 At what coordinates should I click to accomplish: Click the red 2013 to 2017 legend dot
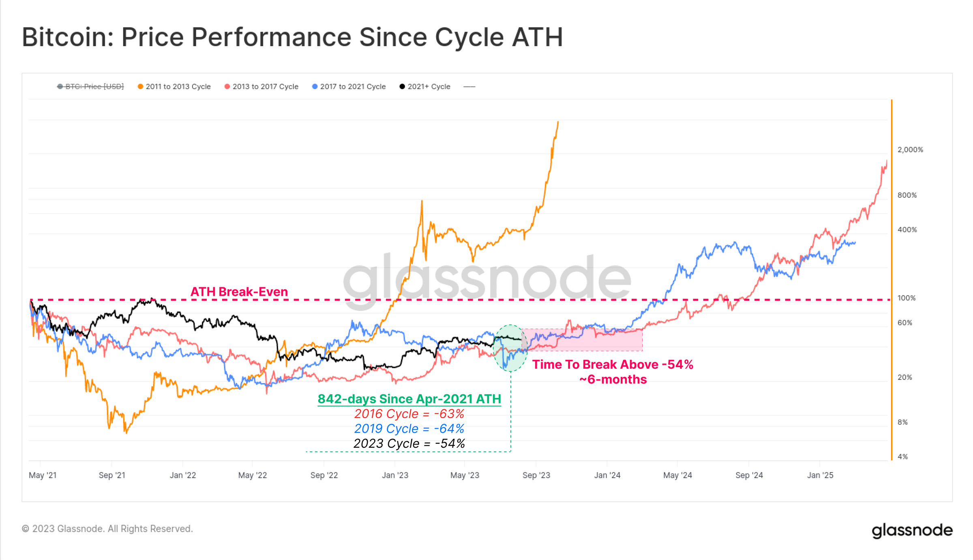coord(227,86)
